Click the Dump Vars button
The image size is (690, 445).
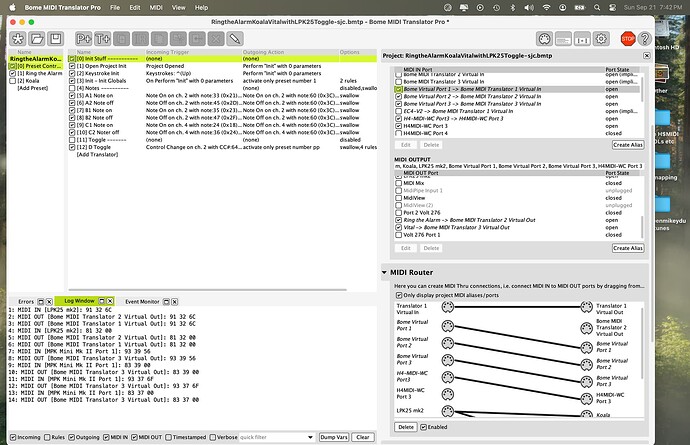pyautogui.click(x=334, y=437)
